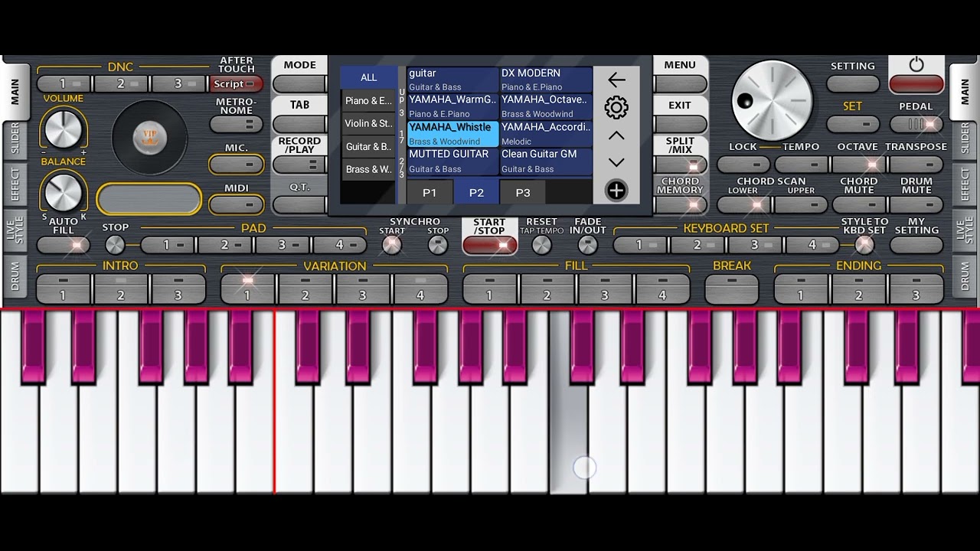Toggle the Auto Fill button
Screen dimensions: 980x551
pos(64,245)
